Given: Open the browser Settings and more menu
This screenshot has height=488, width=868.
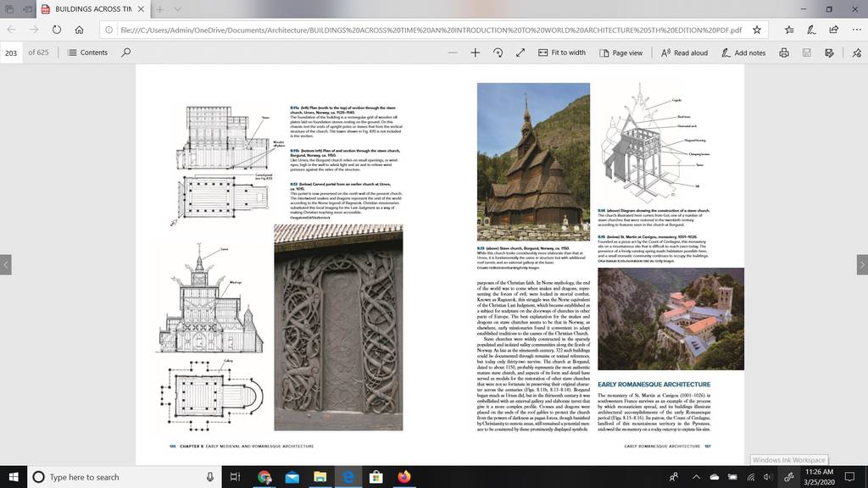Looking at the screenshot, I should tap(856, 30).
